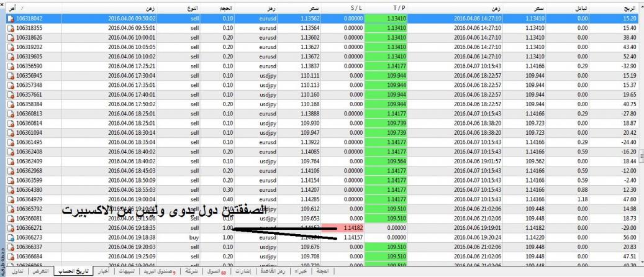Click the open time 2016.04.06 09:50:02

[132, 19]
